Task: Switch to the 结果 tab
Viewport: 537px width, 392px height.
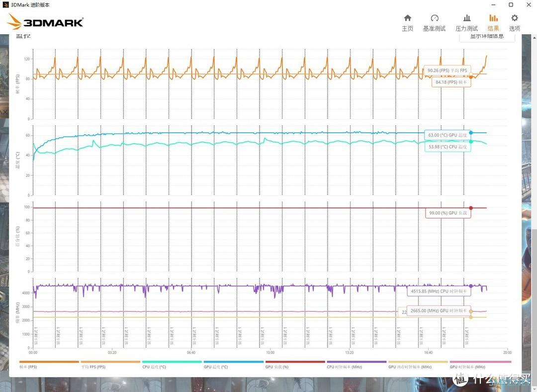Action: (493, 22)
